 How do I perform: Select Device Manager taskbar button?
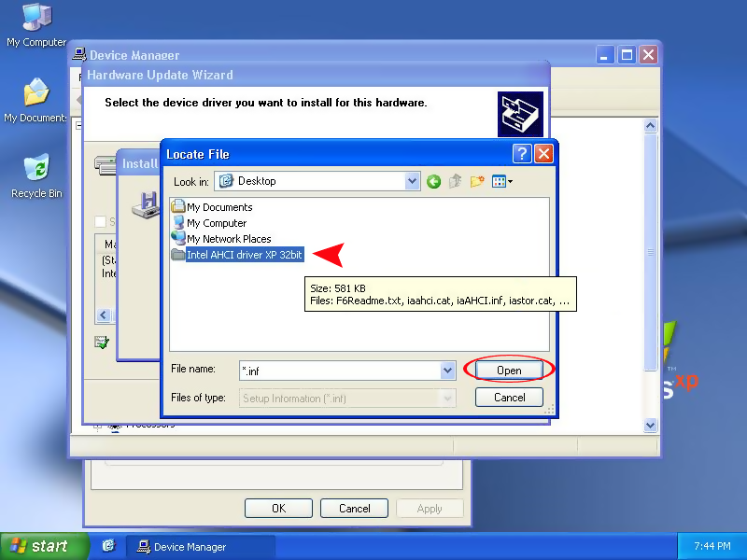[200, 547]
